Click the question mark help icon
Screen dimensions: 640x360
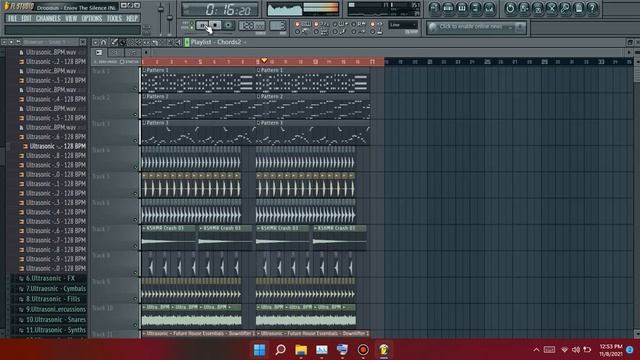point(593,8)
